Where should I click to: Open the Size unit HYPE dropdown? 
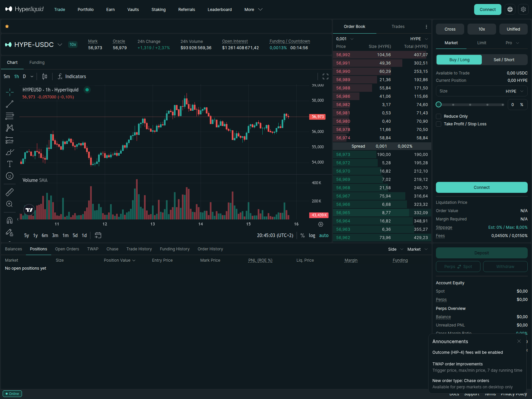(514, 91)
